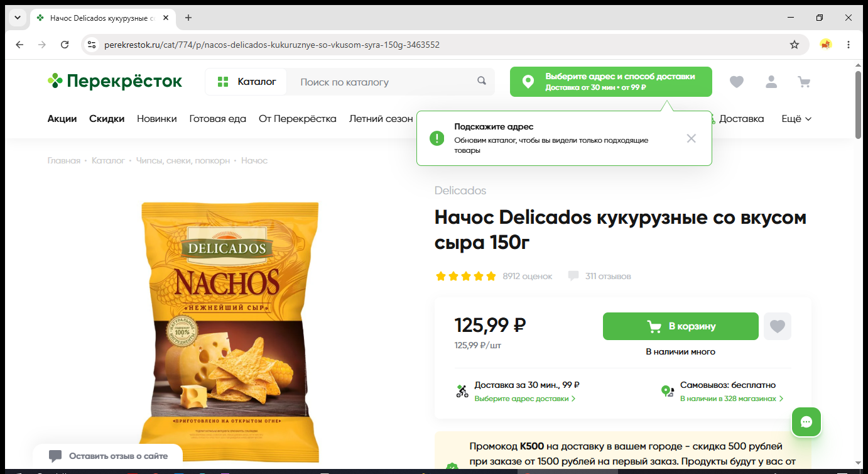Click Оставить отзыв о сайте button
Image resolution: width=868 pixels, height=474 pixels.
(x=108, y=456)
